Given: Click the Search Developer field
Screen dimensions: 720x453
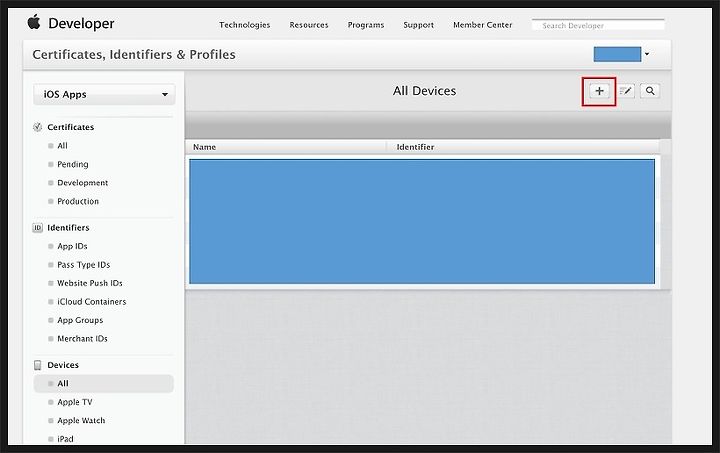Looking at the screenshot, I should point(598,25).
